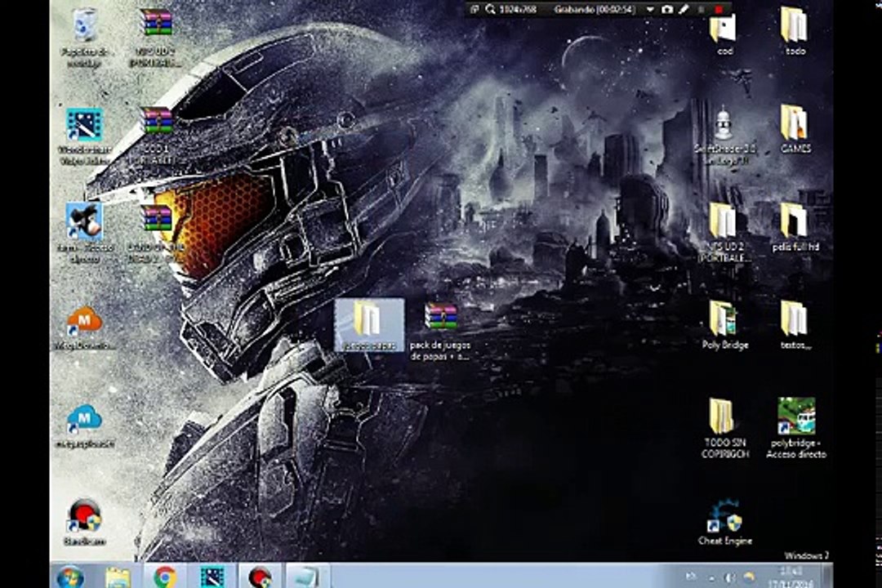
Task: Open the 'textos...' folder
Action: tap(795, 325)
